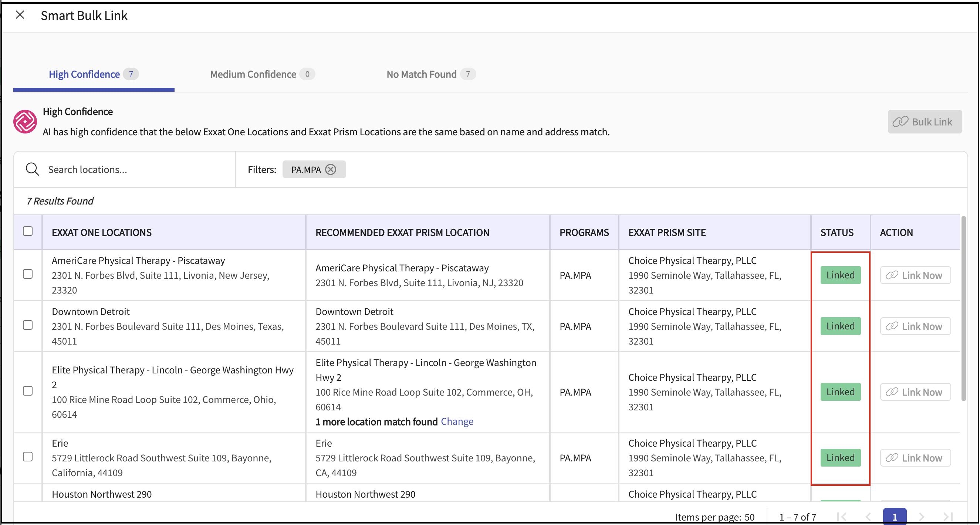Screen dimensions: 980x525
Task: Click the Exxat AI logo icon
Action: [x=25, y=122]
